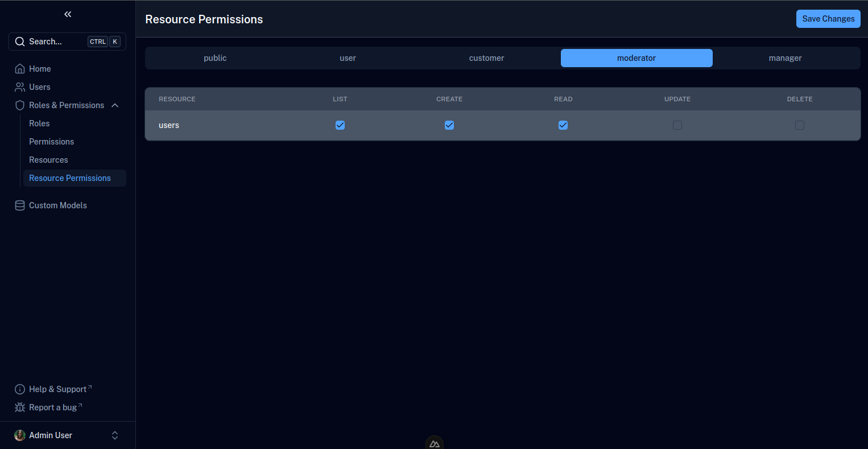Enable the Update permission for users
This screenshot has height=449, width=868.
[x=677, y=125]
